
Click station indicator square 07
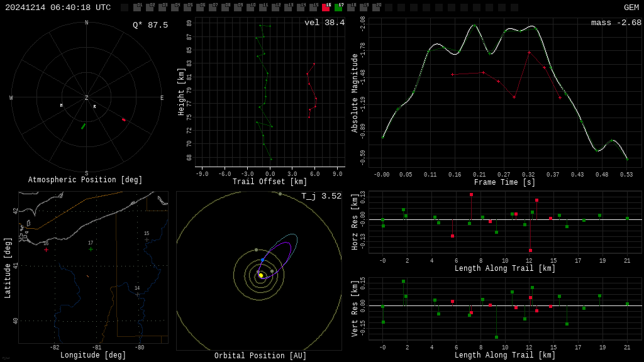[213, 8]
